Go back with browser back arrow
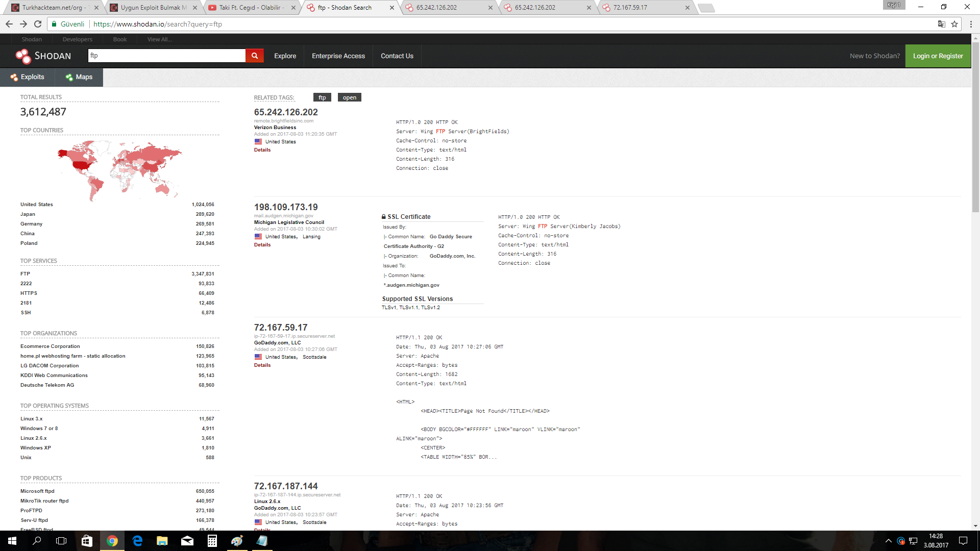 [9, 24]
